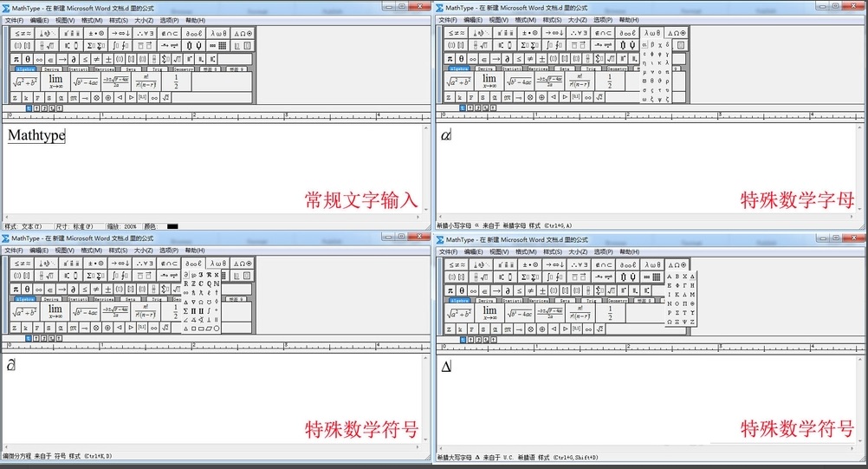Click horizontal scrollbar in top-right window

point(646,217)
